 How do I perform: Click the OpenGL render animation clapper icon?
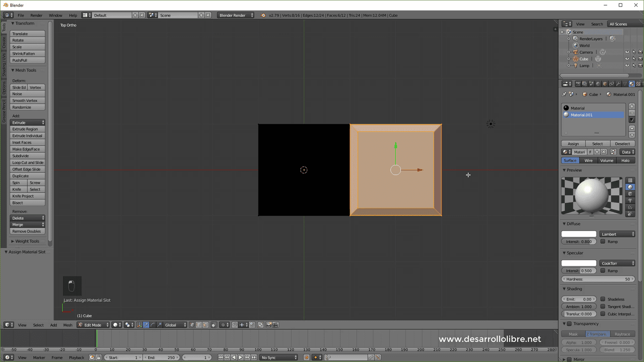[275, 325]
